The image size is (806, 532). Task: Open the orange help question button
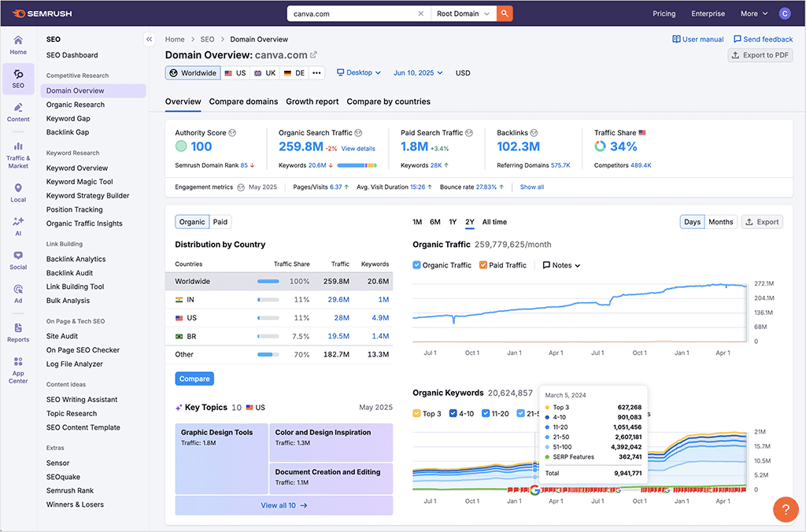click(786, 509)
